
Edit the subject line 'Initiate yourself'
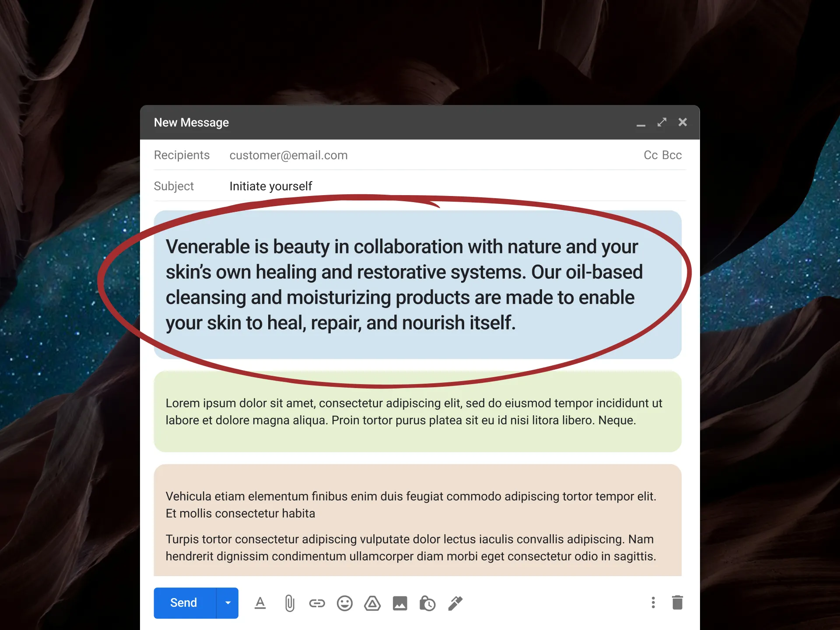coord(270,186)
